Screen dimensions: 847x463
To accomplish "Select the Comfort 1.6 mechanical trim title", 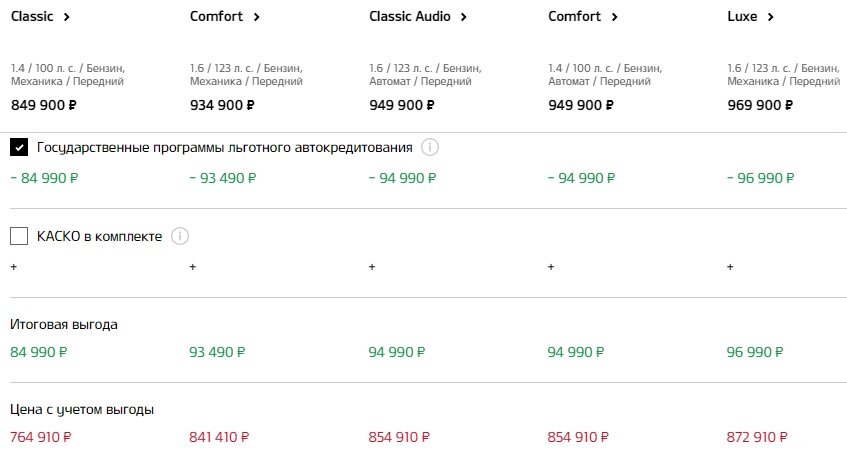I will coord(216,16).
